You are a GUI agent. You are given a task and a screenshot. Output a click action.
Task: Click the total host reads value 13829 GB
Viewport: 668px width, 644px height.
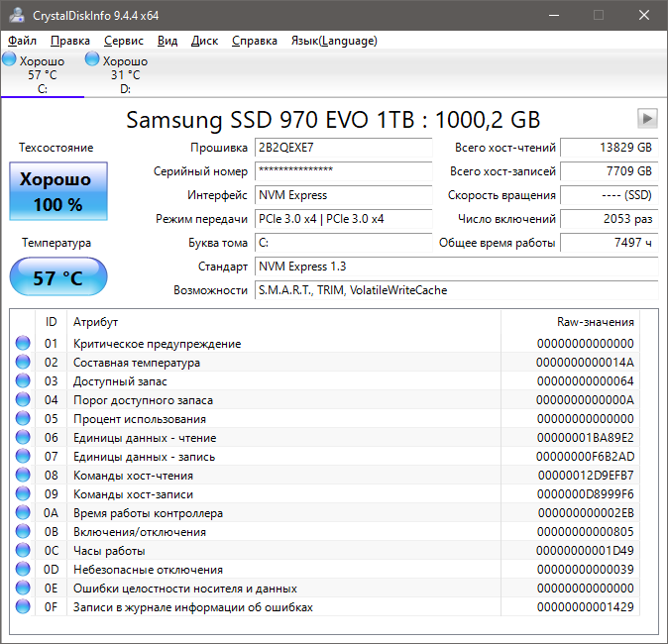[x=609, y=148]
